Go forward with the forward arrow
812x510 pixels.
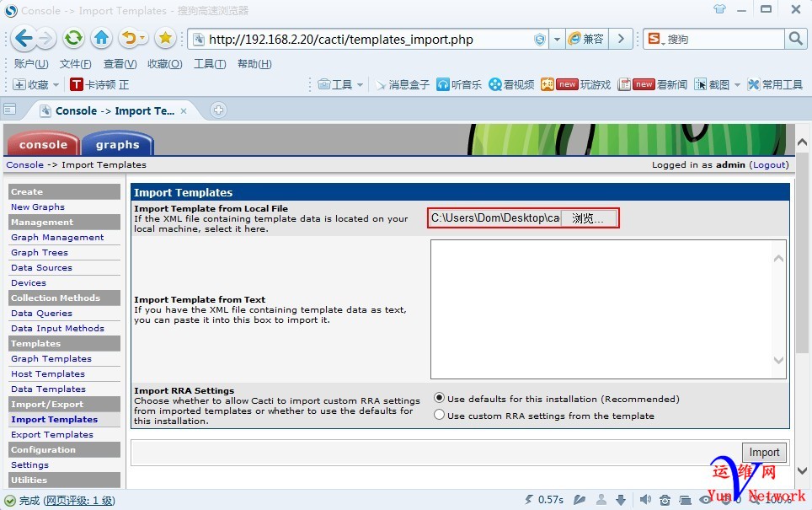tap(46, 38)
